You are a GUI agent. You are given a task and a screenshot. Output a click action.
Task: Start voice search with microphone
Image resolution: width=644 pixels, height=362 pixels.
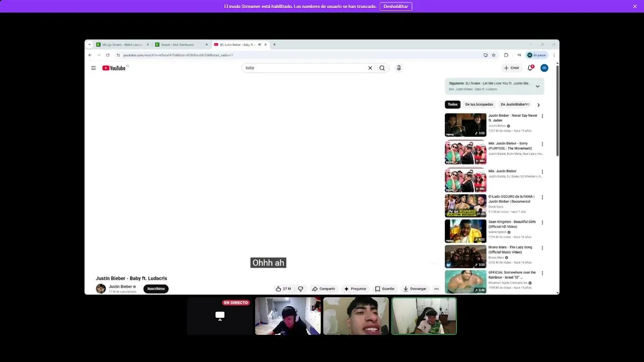pos(398,68)
